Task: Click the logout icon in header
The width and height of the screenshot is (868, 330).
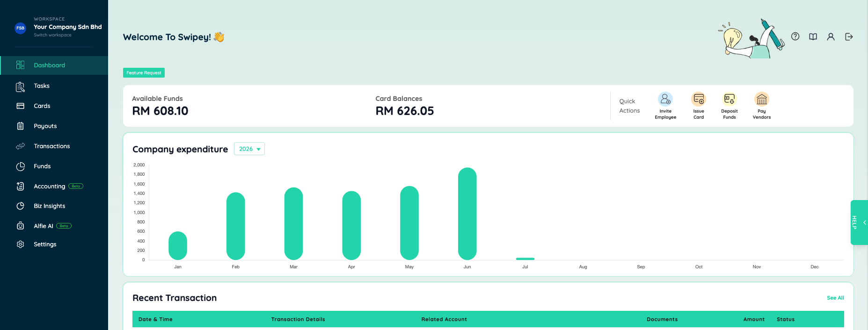Action: coord(849,36)
